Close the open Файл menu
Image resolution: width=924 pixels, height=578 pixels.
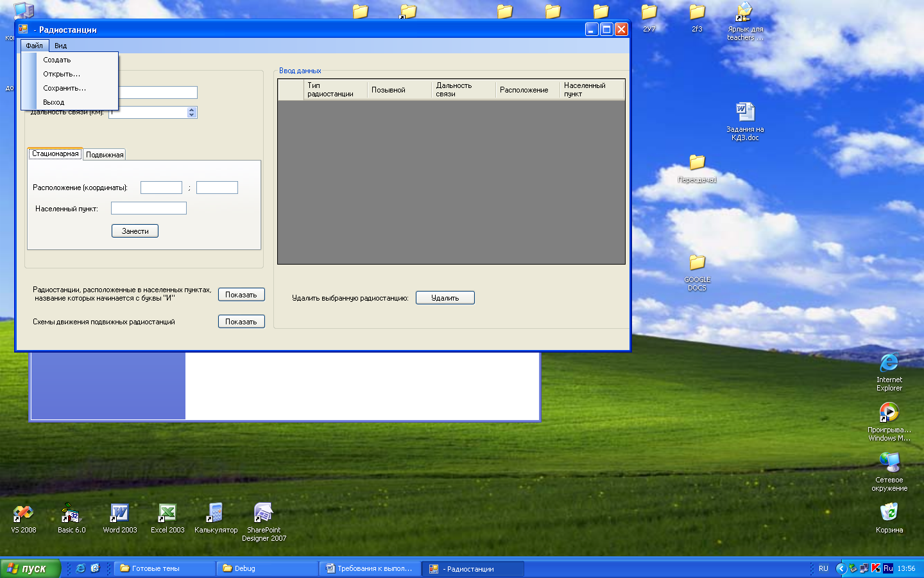point(34,46)
